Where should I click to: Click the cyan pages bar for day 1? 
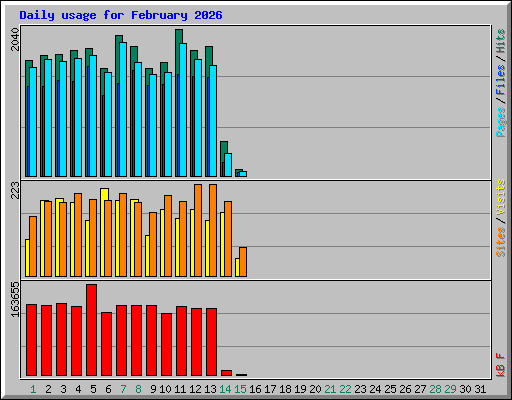(x=33, y=122)
